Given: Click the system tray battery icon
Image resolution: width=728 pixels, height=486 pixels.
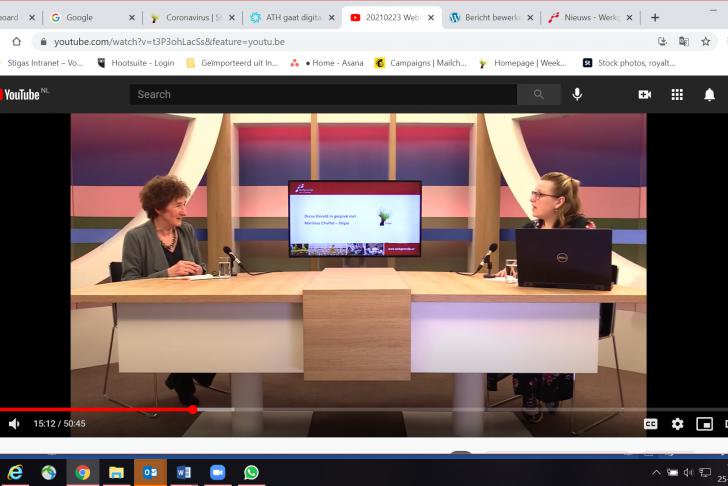Looking at the screenshot, I should click(x=672, y=473).
